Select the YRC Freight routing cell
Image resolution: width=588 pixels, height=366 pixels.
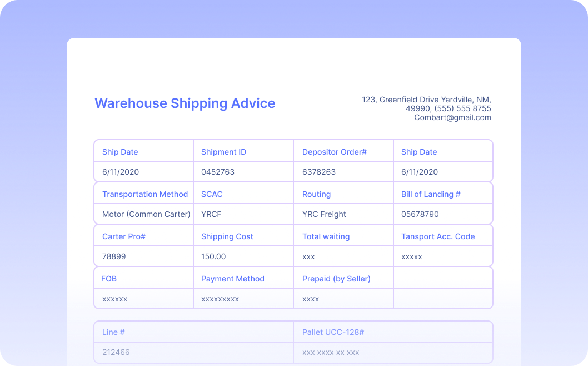point(343,214)
